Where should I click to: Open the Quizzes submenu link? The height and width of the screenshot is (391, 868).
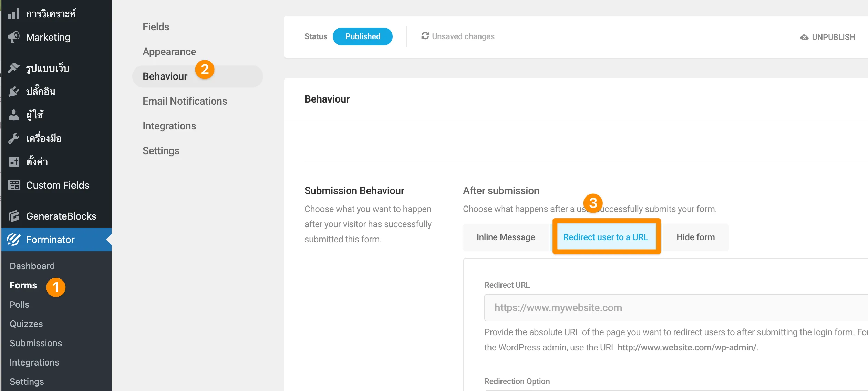(x=26, y=324)
